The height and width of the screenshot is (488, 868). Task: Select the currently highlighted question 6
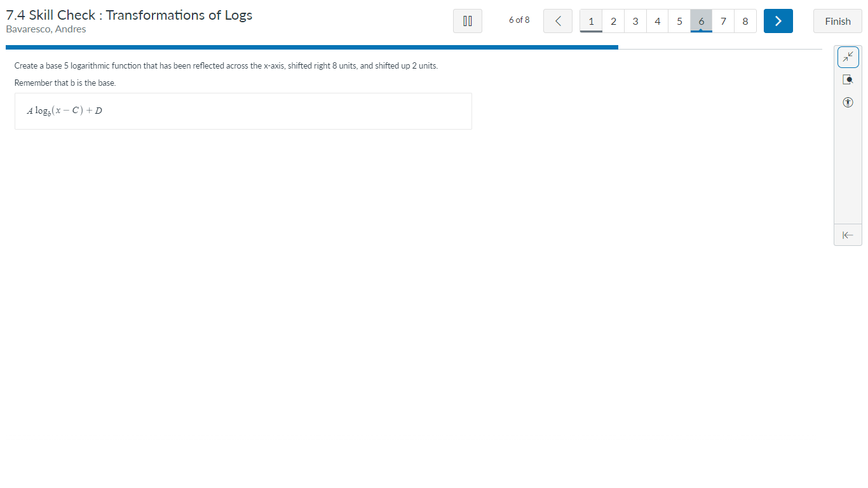(x=701, y=20)
